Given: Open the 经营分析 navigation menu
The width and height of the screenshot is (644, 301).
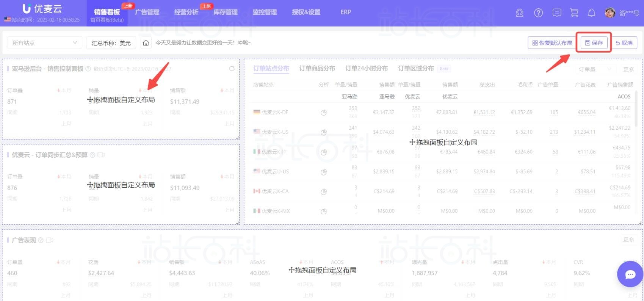Looking at the screenshot, I should click(x=186, y=12).
